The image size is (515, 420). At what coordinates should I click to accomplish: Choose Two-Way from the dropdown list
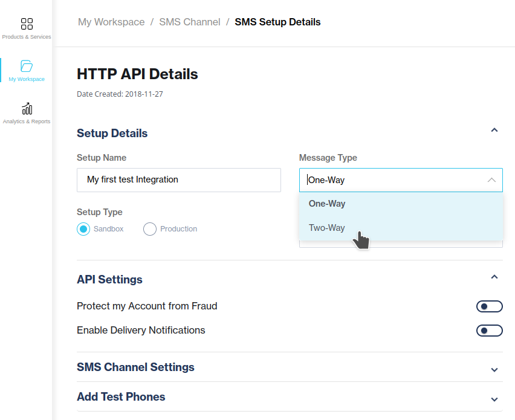(327, 228)
